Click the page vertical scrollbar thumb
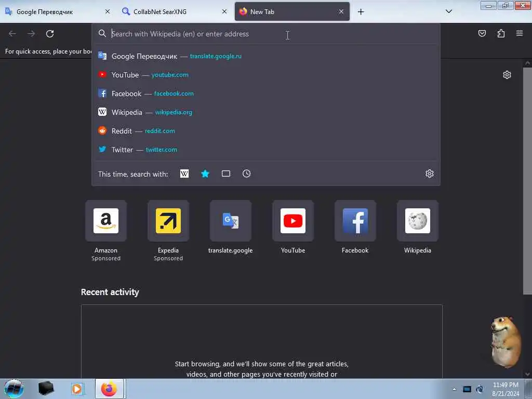This screenshot has width=532, height=399. [527, 181]
